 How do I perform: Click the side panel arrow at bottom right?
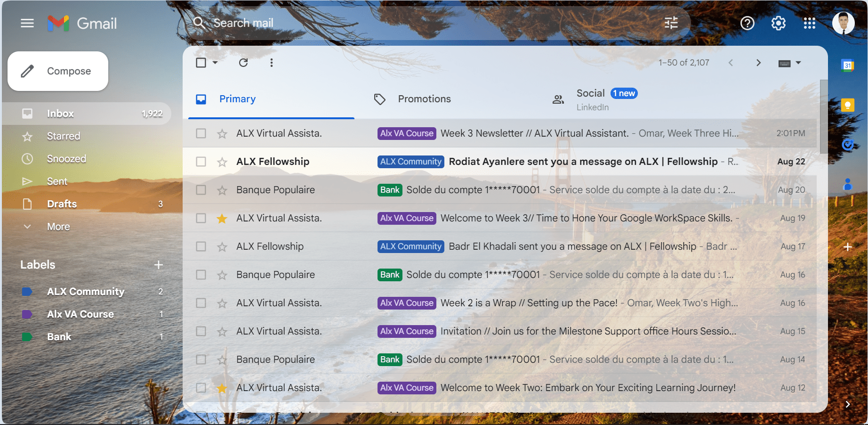click(848, 404)
